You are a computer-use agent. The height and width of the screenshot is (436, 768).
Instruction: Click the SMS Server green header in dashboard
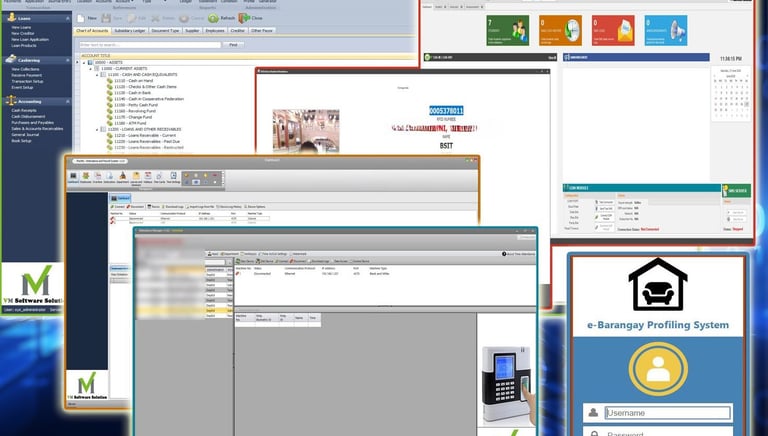tap(736, 190)
